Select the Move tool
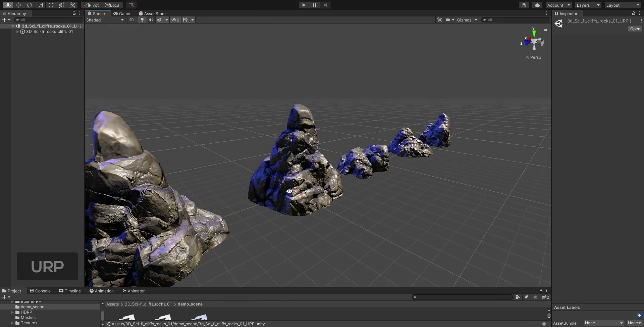 19,5
